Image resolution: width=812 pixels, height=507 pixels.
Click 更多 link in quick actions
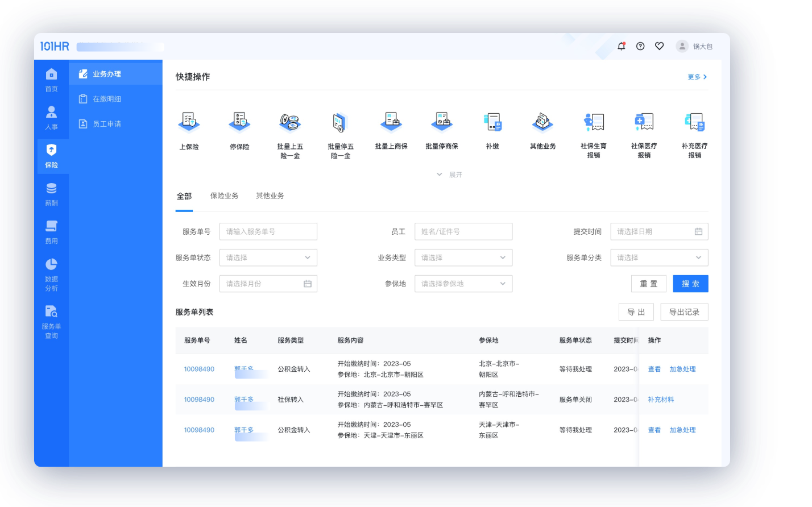click(x=697, y=77)
